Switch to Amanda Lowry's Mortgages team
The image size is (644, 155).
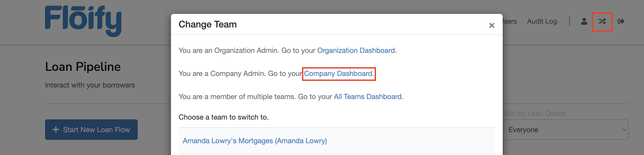[255, 141]
